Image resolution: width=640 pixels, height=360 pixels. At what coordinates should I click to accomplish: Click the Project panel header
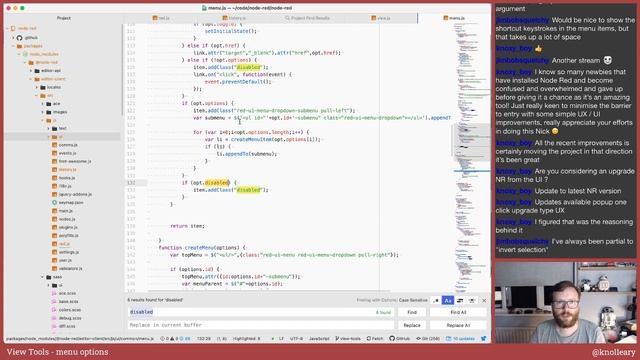coord(64,18)
